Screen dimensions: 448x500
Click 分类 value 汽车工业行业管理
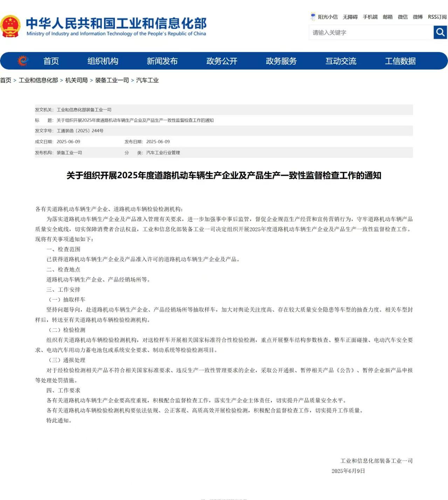click(x=163, y=153)
